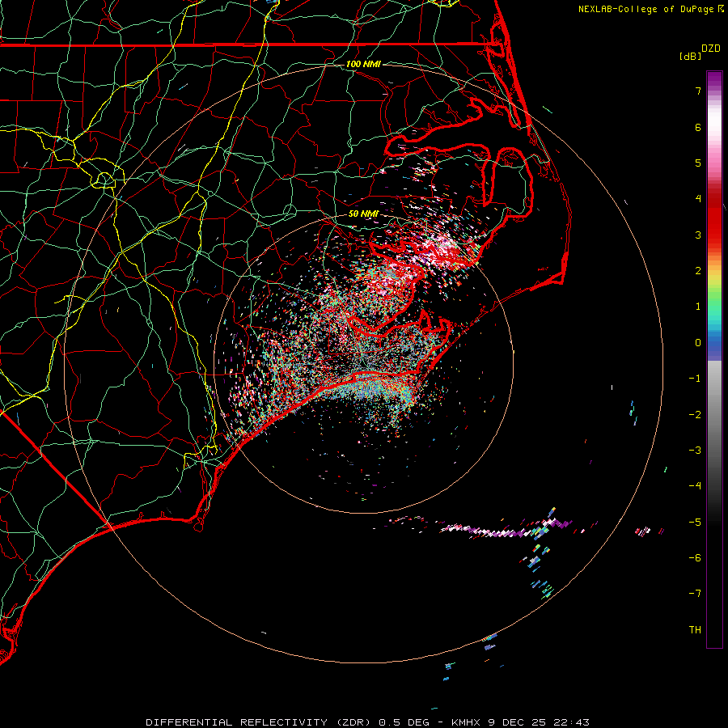Click the -2 value on the color scale

695,415
